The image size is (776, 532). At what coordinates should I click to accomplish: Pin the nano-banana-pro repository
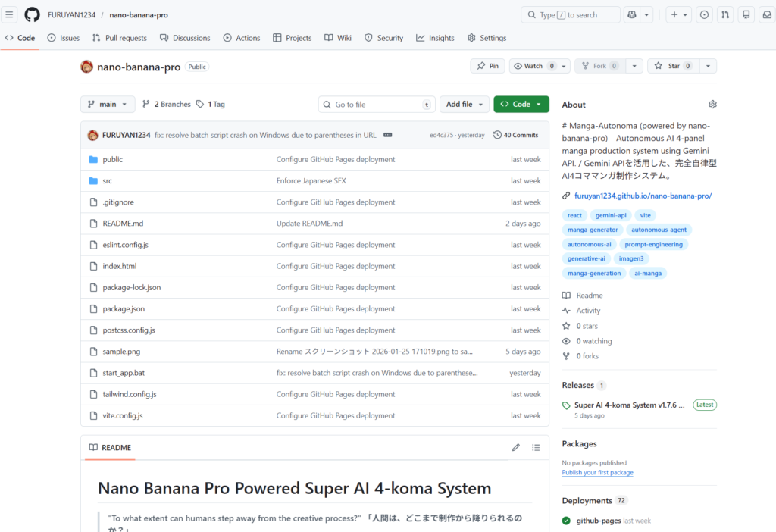point(487,66)
